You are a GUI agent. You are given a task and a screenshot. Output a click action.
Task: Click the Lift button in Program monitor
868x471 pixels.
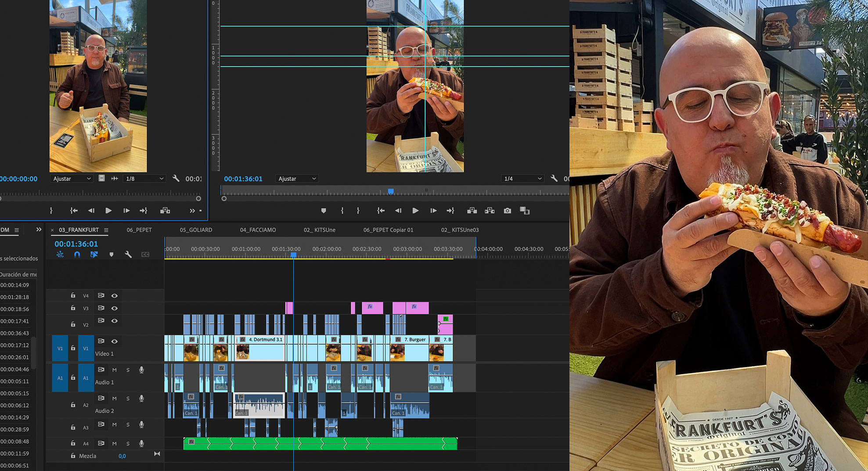pos(472,211)
